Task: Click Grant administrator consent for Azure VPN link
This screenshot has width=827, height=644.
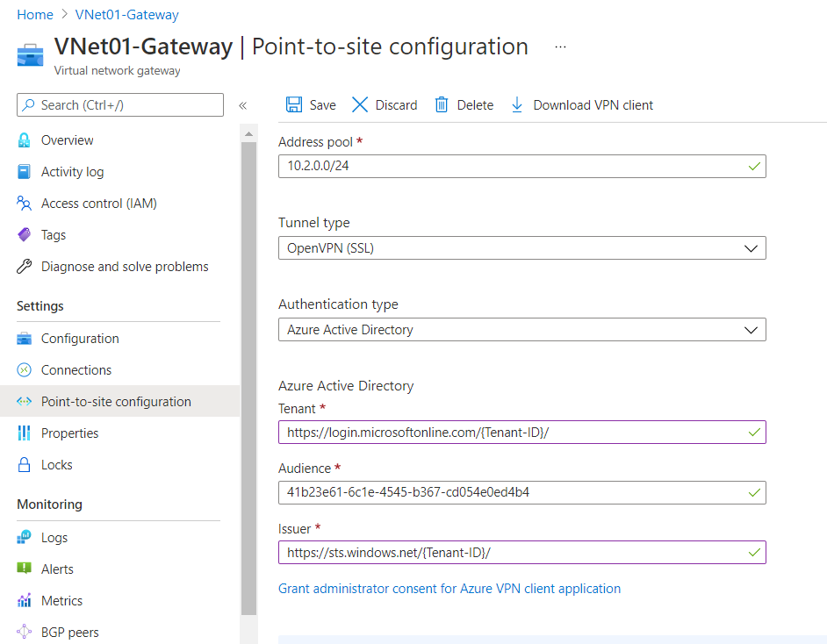Action: [449, 588]
